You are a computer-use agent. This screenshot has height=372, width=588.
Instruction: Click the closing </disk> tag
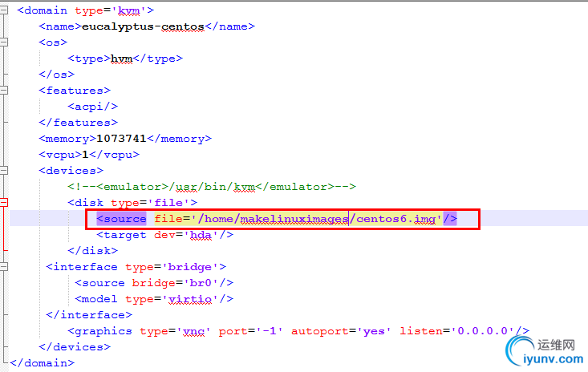pos(92,251)
